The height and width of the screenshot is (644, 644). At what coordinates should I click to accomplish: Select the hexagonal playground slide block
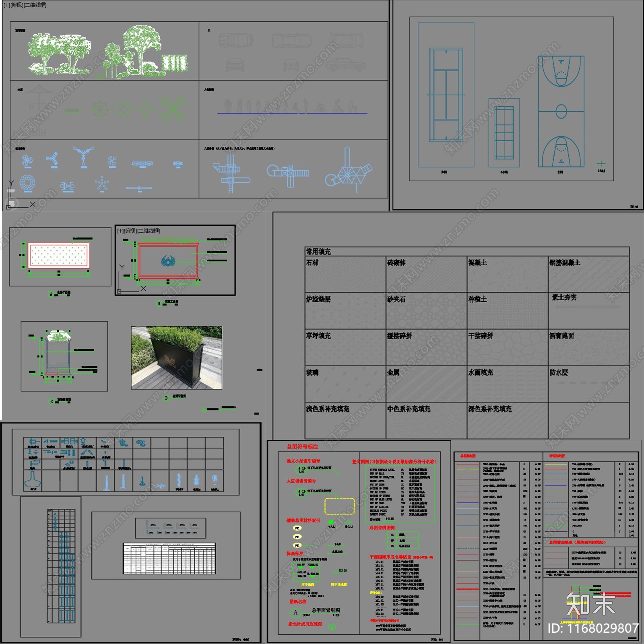coord(349,170)
